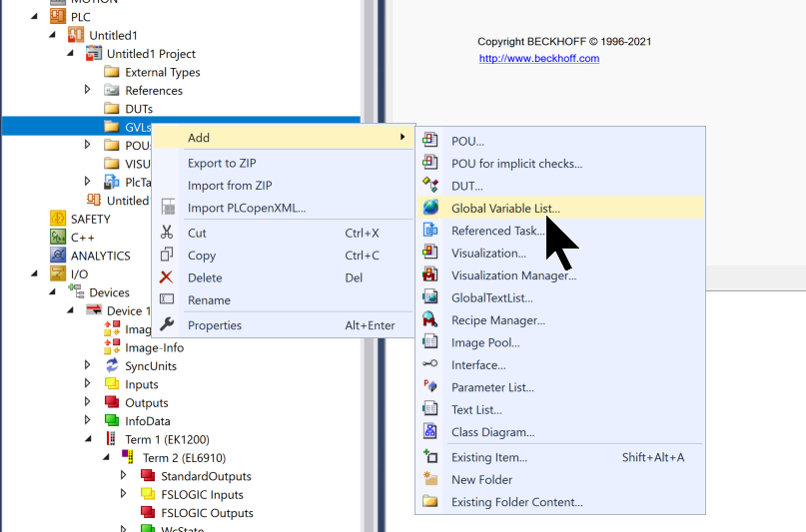806x532 pixels.
Task: Choose Existing Item... entry
Action: tap(560, 457)
